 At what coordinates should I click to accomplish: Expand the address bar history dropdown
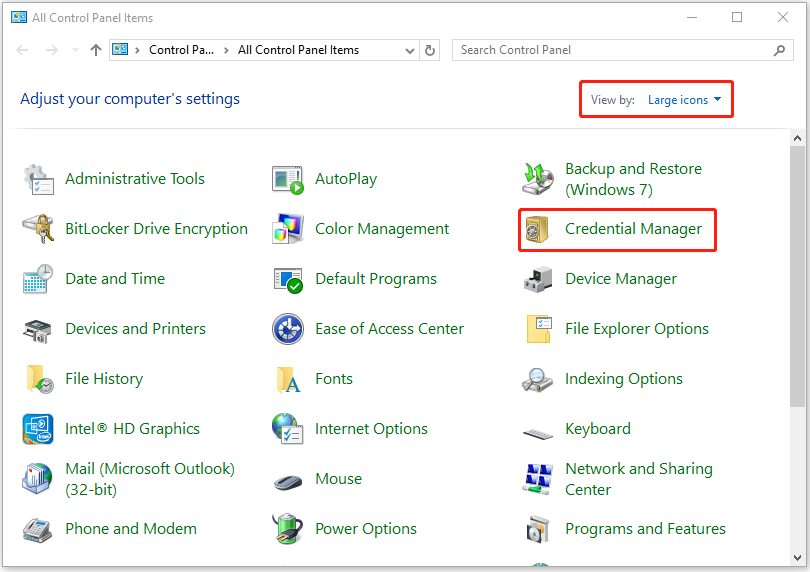point(410,51)
